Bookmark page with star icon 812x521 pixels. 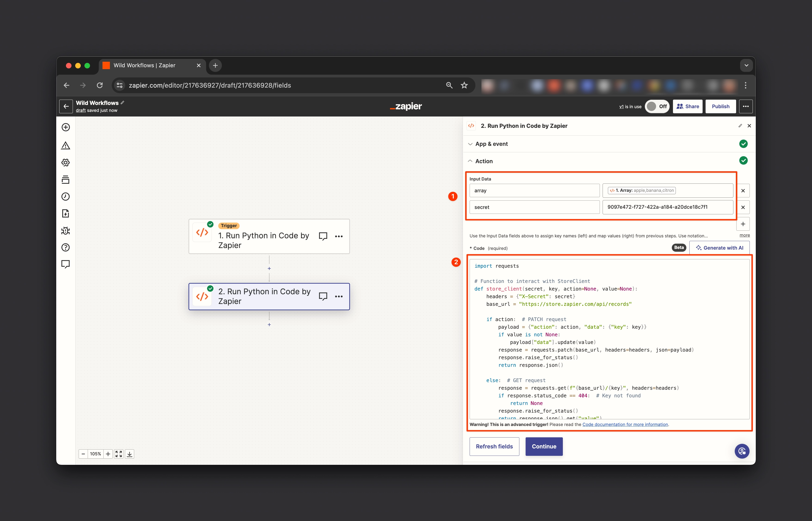[464, 85]
